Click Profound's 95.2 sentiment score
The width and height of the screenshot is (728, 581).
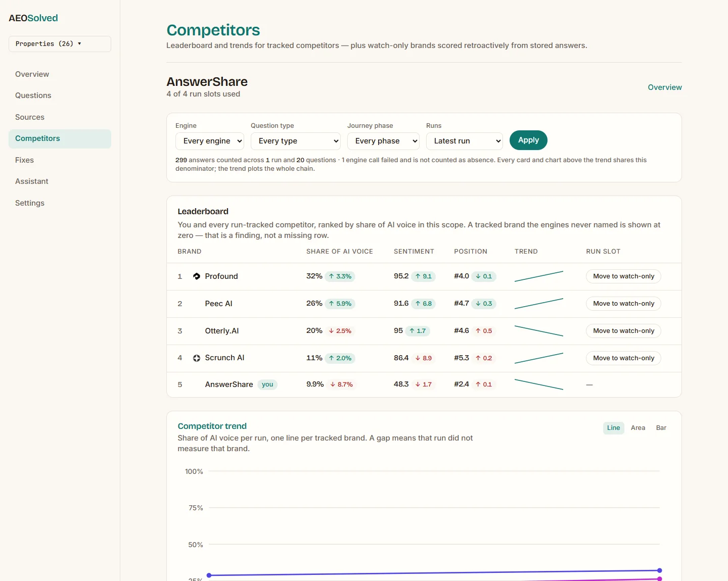401,276
